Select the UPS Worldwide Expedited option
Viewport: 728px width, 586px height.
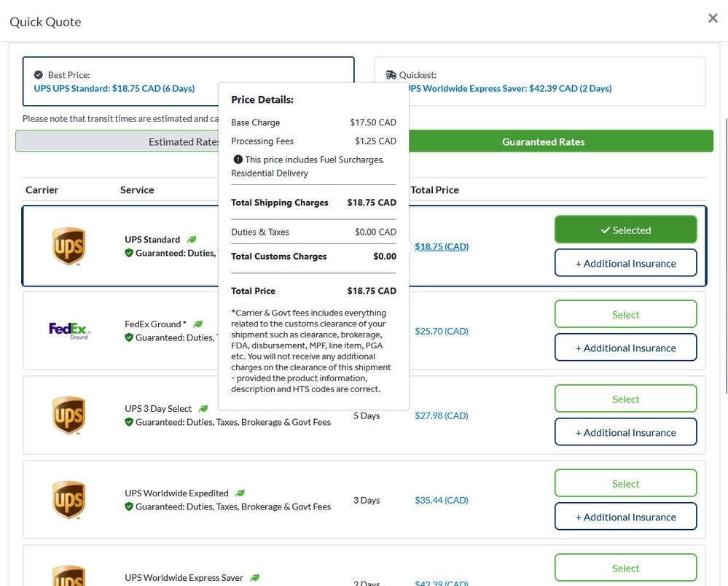625,484
